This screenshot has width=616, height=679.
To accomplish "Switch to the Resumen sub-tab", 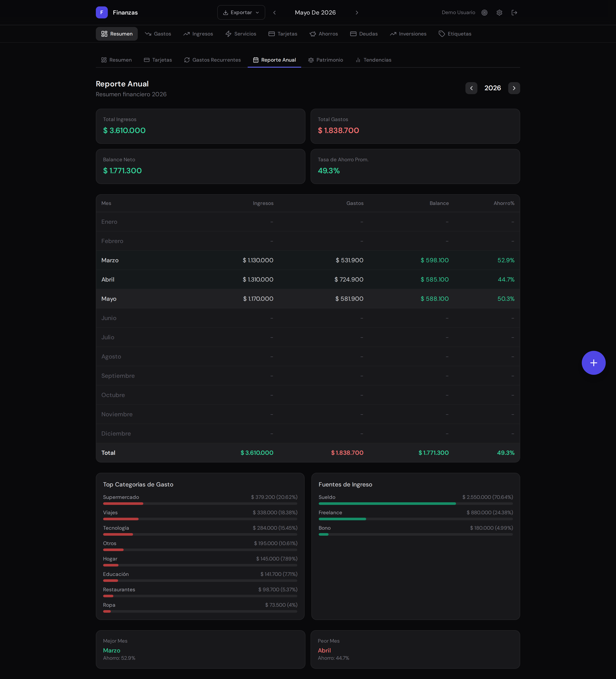I will click(x=117, y=60).
